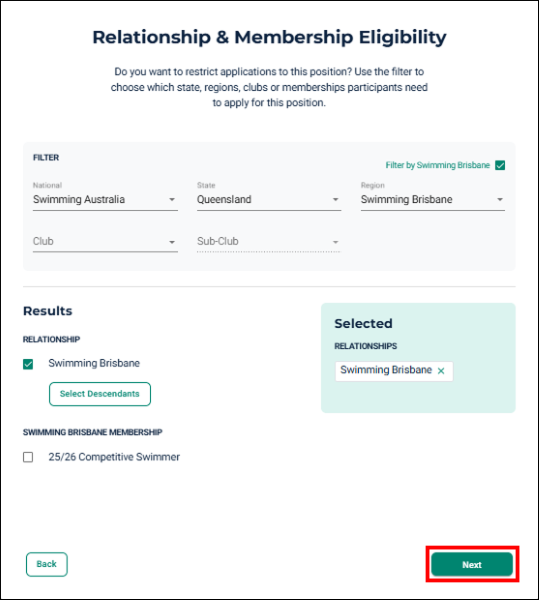The width and height of the screenshot is (539, 600).
Task: Remove Swimming Brisbane chip with X icon
Action: [441, 371]
